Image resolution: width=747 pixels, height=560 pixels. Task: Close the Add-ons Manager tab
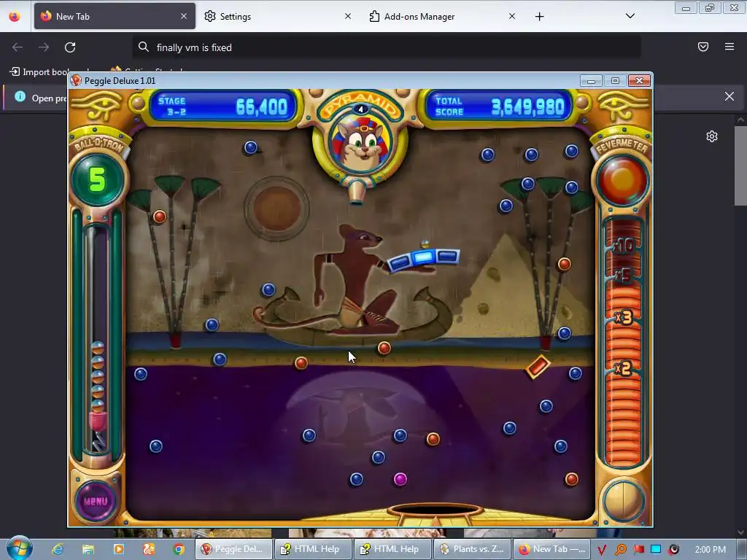(512, 16)
